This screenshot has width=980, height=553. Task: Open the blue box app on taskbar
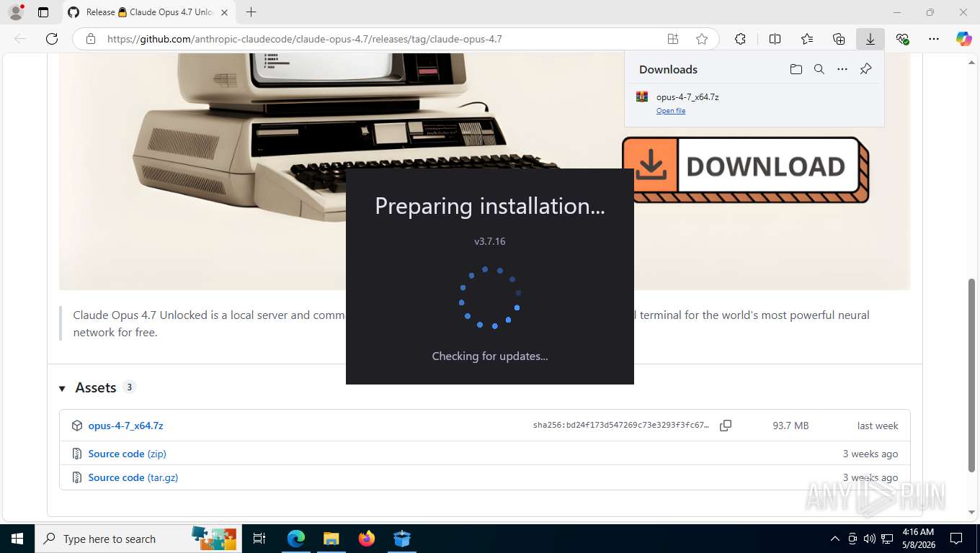402,539
